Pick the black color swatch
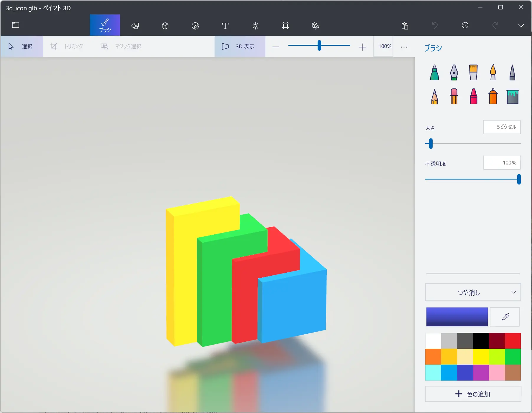Image resolution: width=532 pixels, height=413 pixels. pyautogui.click(x=481, y=341)
